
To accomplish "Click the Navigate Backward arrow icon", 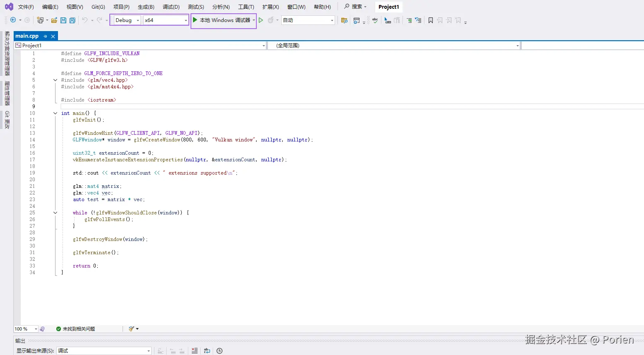I will click(x=13, y=20).
